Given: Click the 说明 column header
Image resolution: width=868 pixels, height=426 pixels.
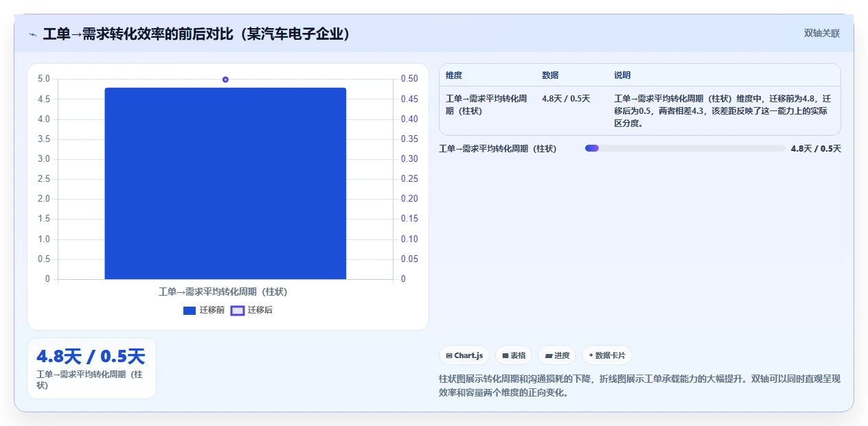Looking at the screenshot, I should 622,75.
